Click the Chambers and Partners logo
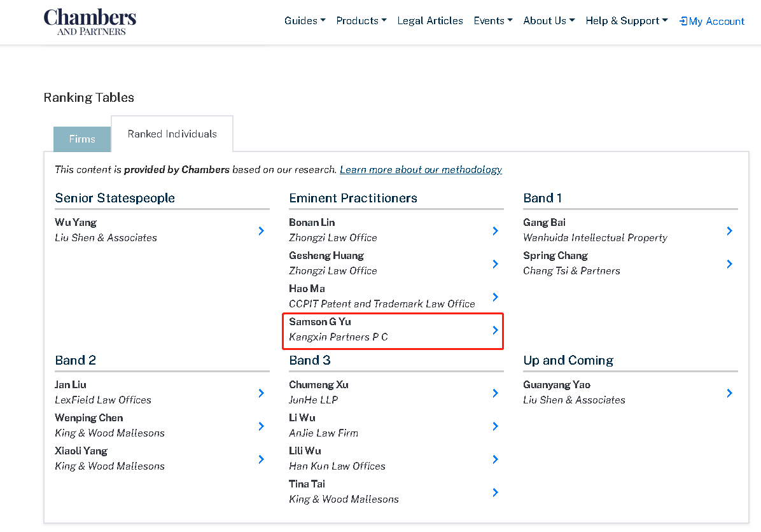761x532 pixels. point(90,22)
